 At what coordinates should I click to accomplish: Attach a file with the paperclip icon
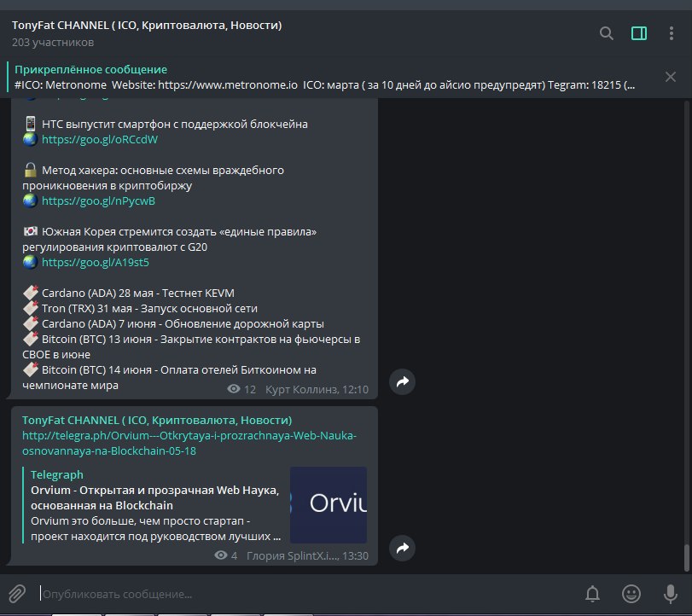tap(17, 594)
